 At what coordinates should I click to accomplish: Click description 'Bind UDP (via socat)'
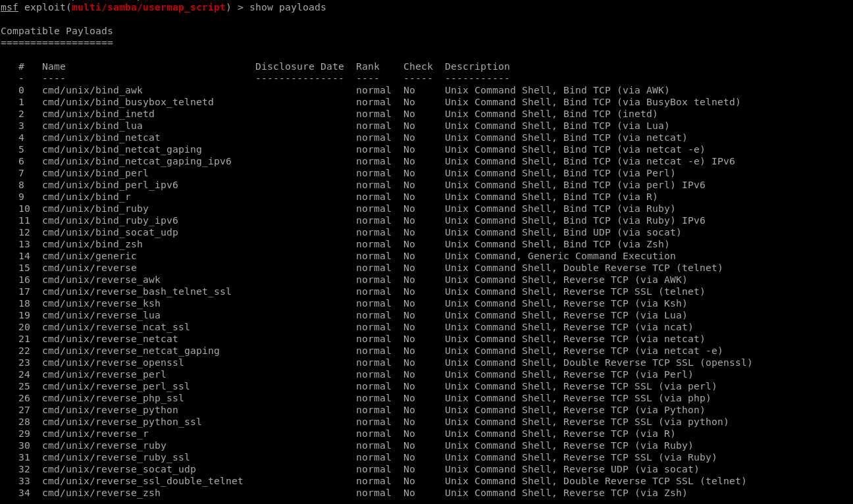[623, 232]
